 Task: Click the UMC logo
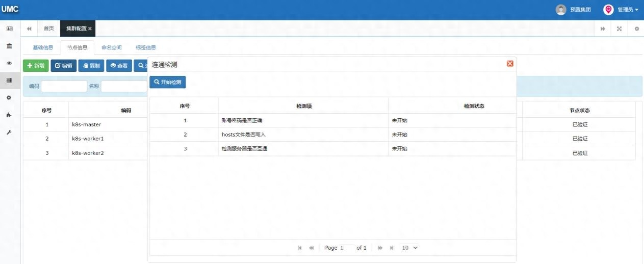pyautogui.click(x=10, y=9)
